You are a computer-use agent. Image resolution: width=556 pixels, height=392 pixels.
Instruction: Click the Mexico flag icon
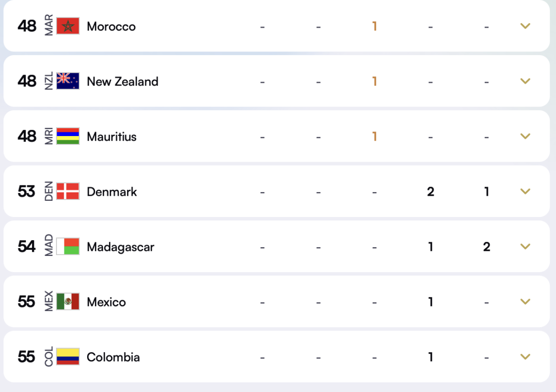click(x=69, y=302)
